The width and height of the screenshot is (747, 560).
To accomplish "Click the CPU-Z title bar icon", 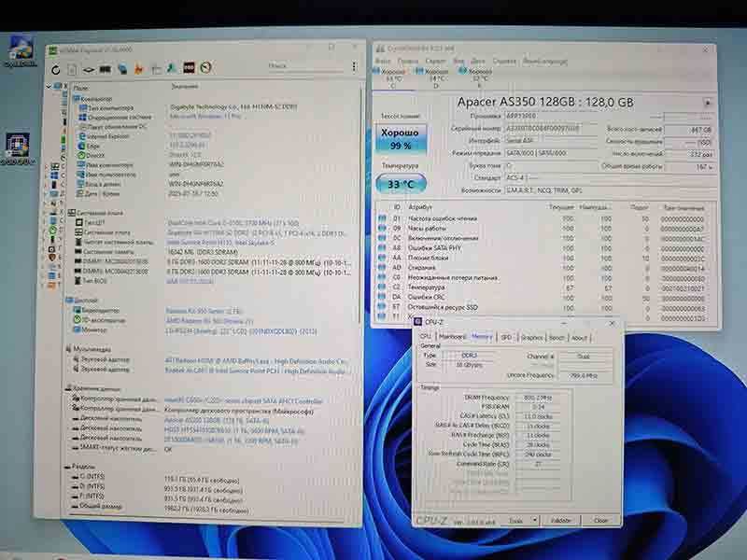I will point(418,322).
